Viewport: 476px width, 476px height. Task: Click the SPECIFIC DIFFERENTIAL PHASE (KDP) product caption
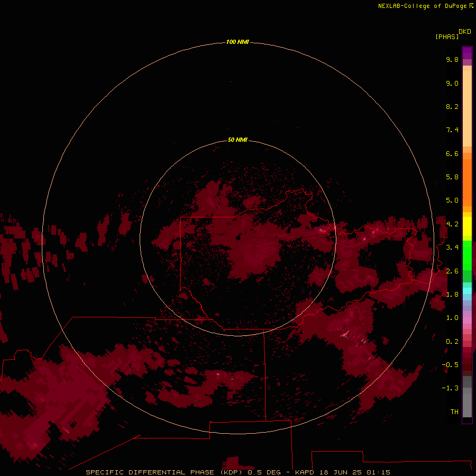coord(164,472)
